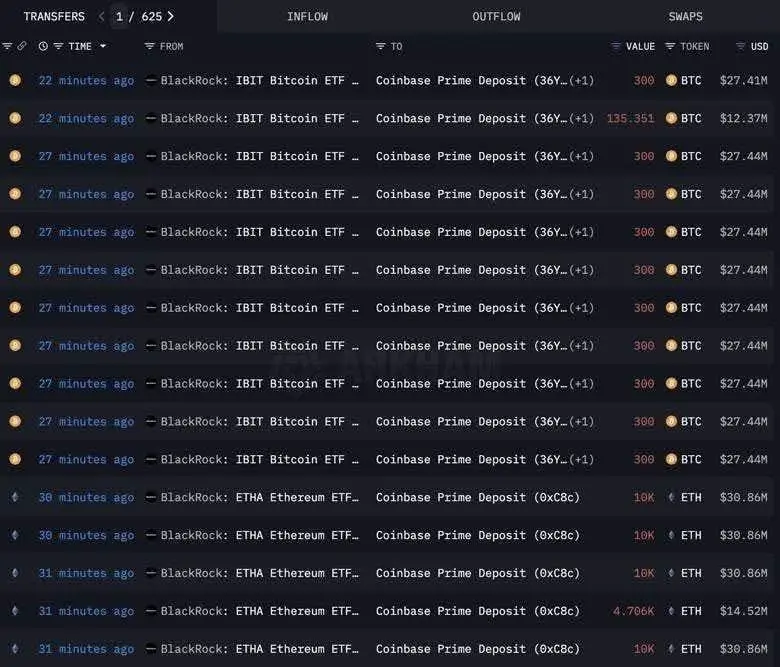Open BlackRock ETHA entity in $14.52M row
Viewport: 780px width, 667px height.
click(259, 611)
